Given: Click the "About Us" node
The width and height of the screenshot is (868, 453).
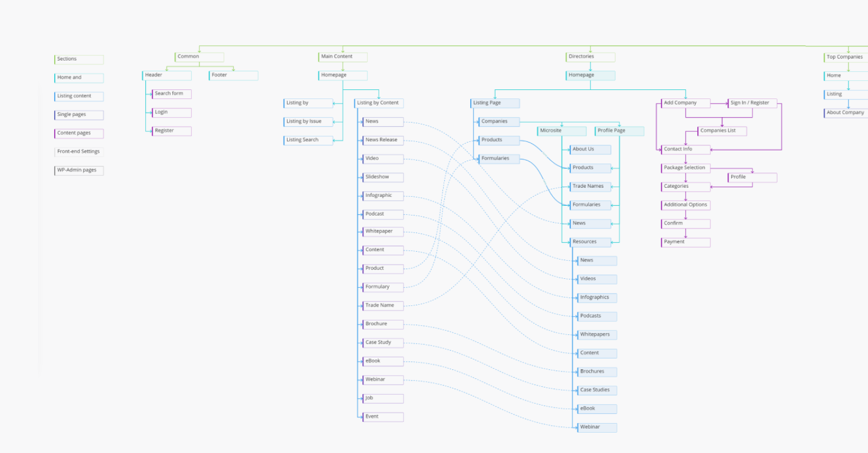Looking at the screenshot, I should click(x=591, y=150).
